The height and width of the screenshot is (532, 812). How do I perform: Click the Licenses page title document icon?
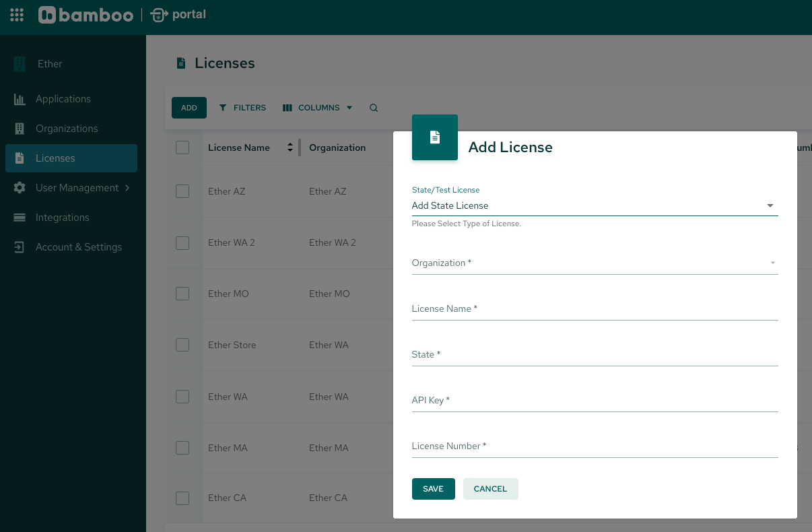coord(180,63)
